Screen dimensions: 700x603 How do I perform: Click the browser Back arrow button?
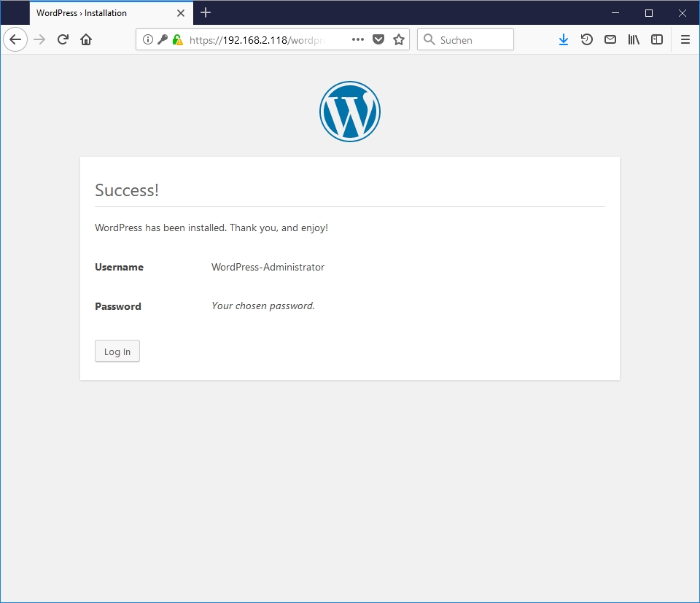click(x=15, y=39)
